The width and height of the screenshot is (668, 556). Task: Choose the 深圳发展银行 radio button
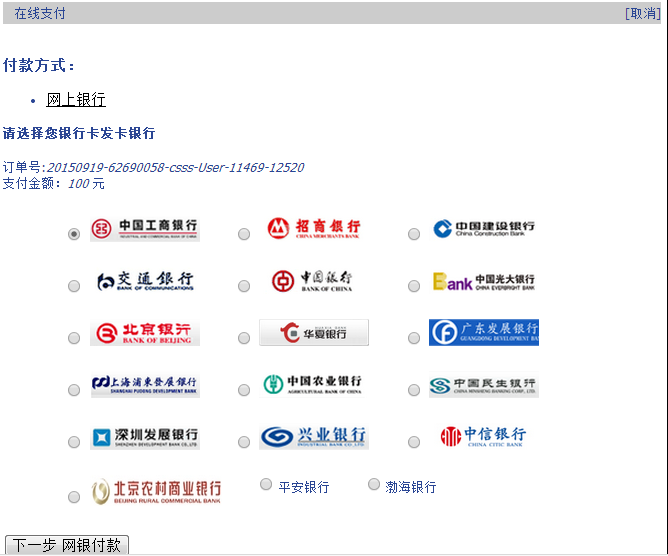coord(74,442)
